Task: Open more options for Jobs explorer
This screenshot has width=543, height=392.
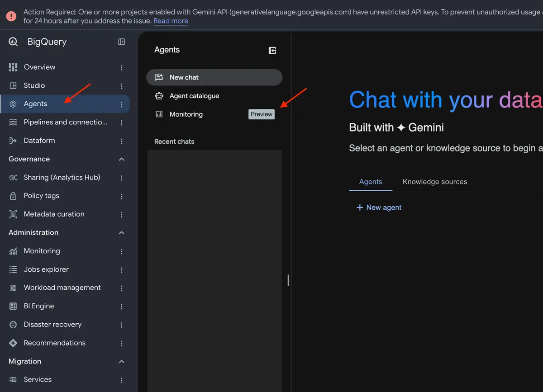Action: click(121, 270)
